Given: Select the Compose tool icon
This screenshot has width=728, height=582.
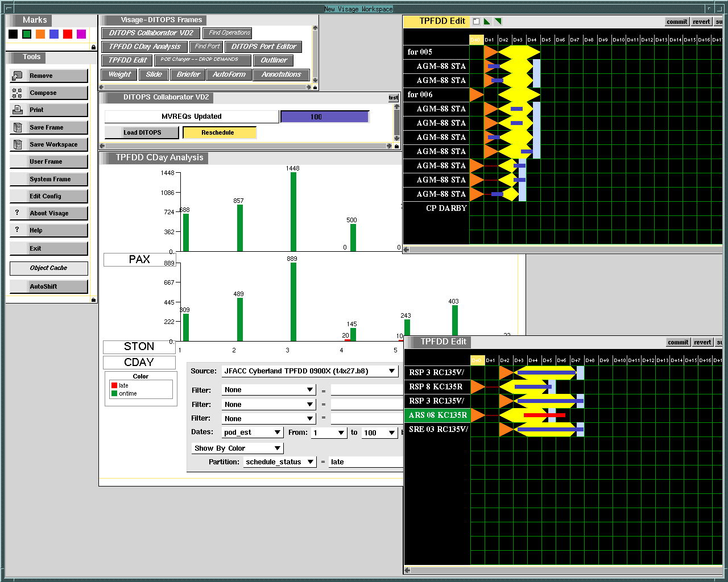Looking at the screenshot, I should tap(17, 93).
